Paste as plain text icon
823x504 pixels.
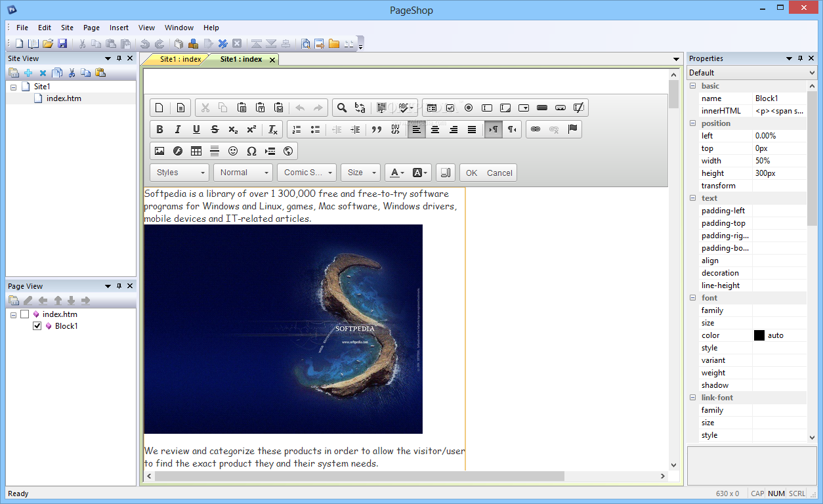tap(261, 108)
